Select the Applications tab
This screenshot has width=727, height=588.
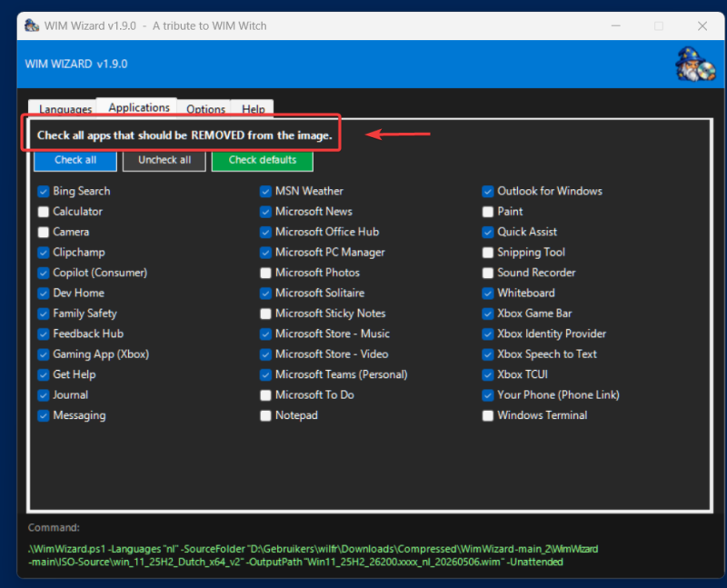pos(139,107)
